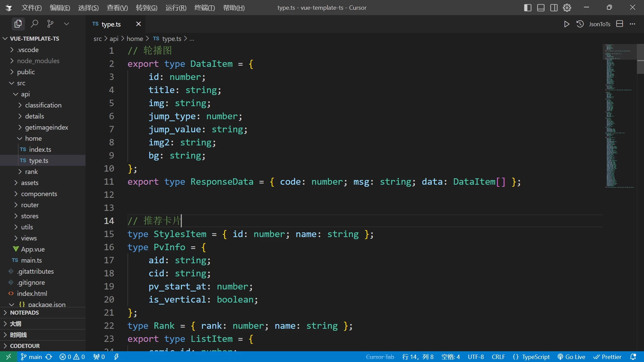Open the 查看(V) menu
Viewport: 644px width, 362px height.
point(117,8)
